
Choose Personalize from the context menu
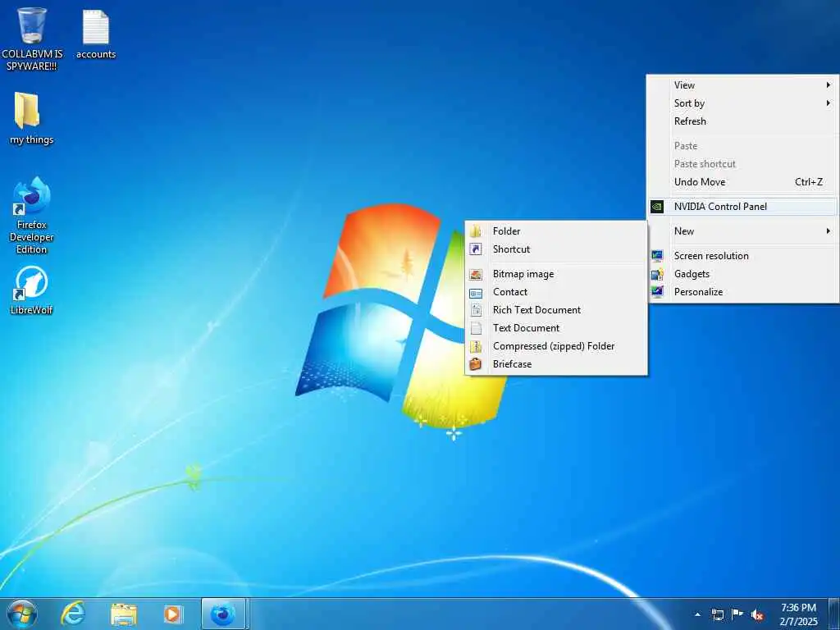click(x=743, y=293)
